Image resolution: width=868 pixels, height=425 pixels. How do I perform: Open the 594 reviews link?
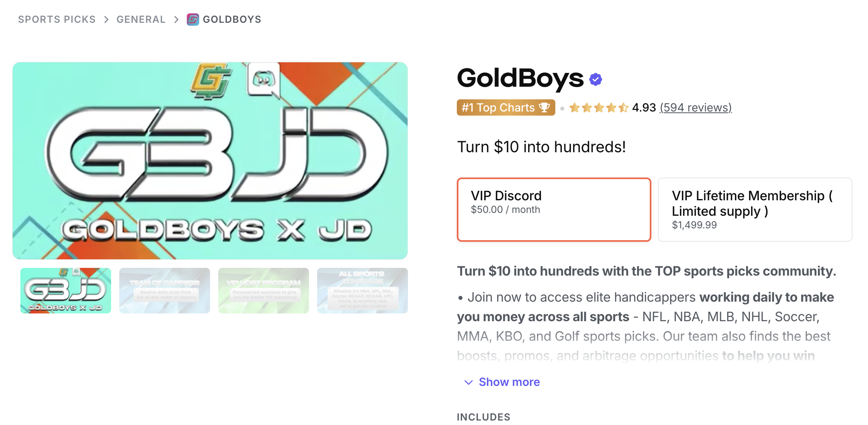[x=696, y=107]
